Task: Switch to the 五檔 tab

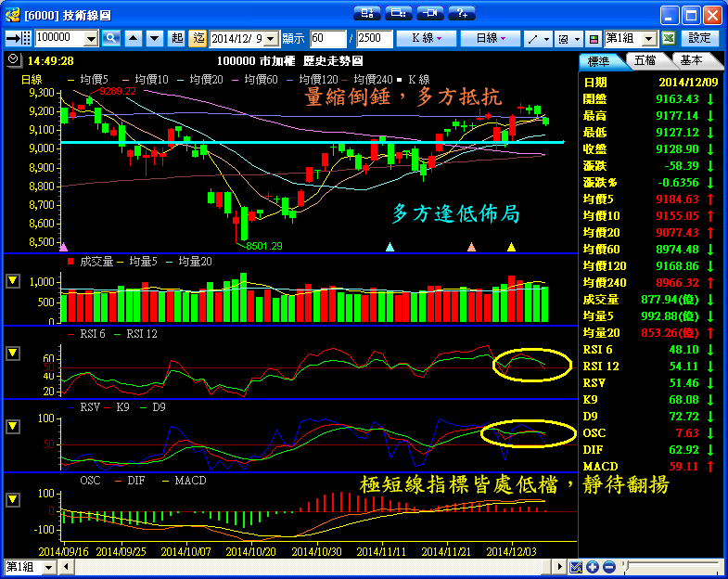Action: [645, 60]
